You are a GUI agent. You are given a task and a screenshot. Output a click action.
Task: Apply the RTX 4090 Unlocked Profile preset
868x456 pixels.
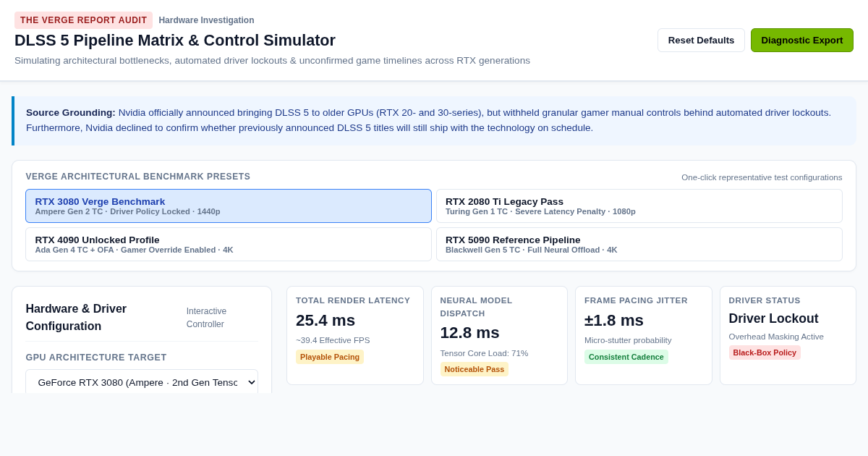[x=229, y=245]
